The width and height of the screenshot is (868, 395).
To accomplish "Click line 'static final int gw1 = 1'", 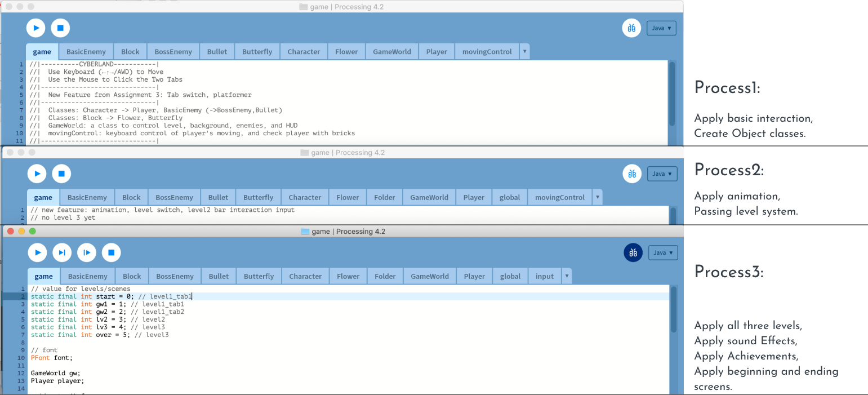I will (x=108, y=304).
